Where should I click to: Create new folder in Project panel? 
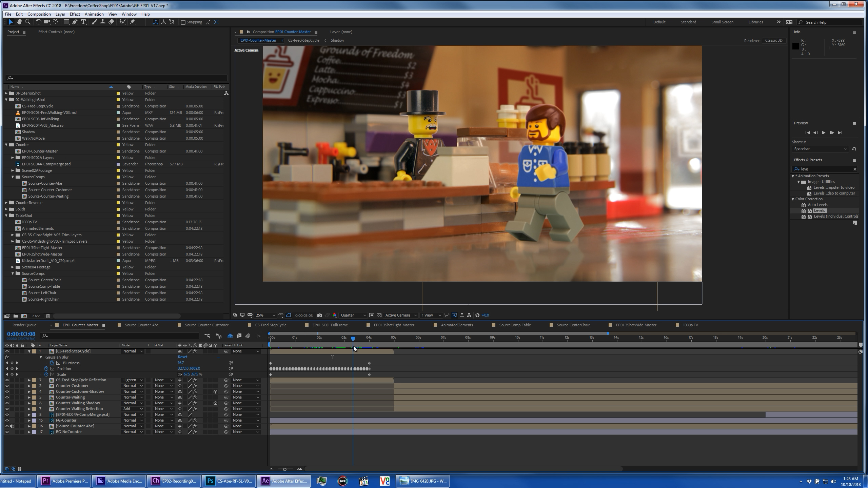pyautogui.click(x=16, y=316)
